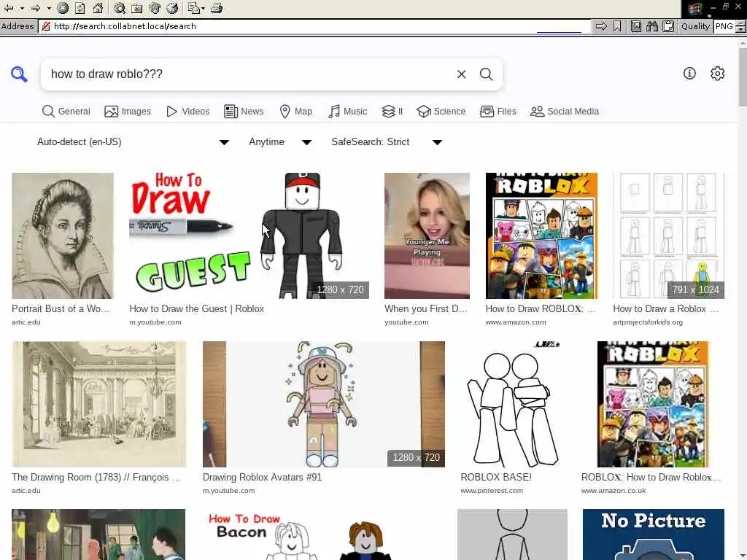Viewport: 747px width, 560px height.
Task: Open the back-history dropdown arrow
Action: coord(22,8)
